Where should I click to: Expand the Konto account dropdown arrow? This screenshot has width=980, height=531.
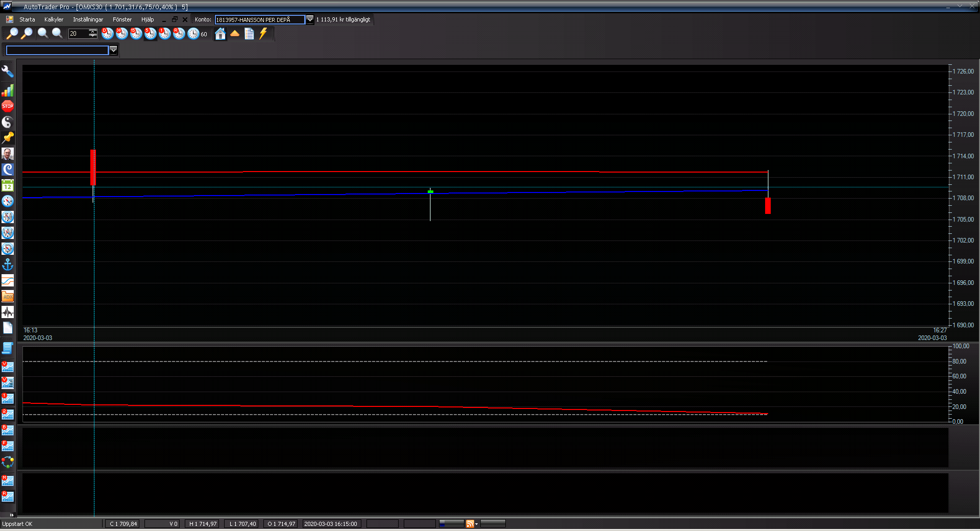pos(310,19)
